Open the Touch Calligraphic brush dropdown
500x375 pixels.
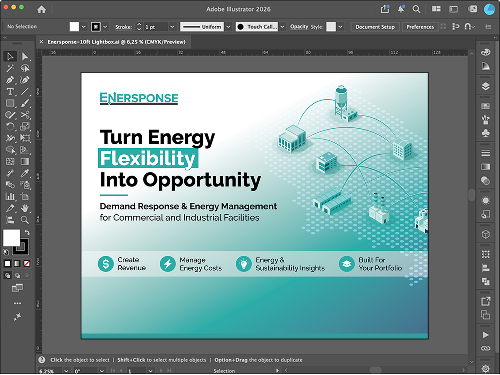pos(282,27)
